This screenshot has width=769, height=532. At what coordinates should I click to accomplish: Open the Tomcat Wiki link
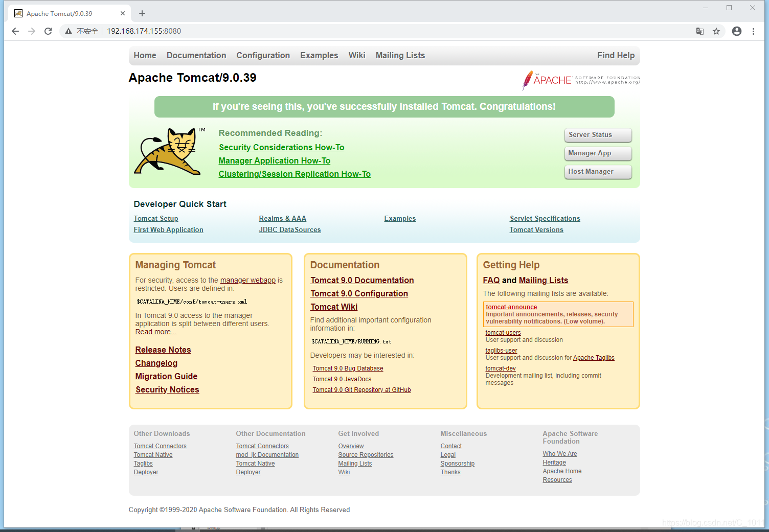[334, 307]
